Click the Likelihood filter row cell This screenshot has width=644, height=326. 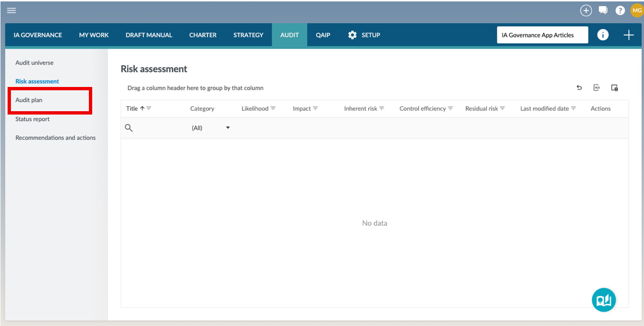pyautogui.click(x=262, y=128)
